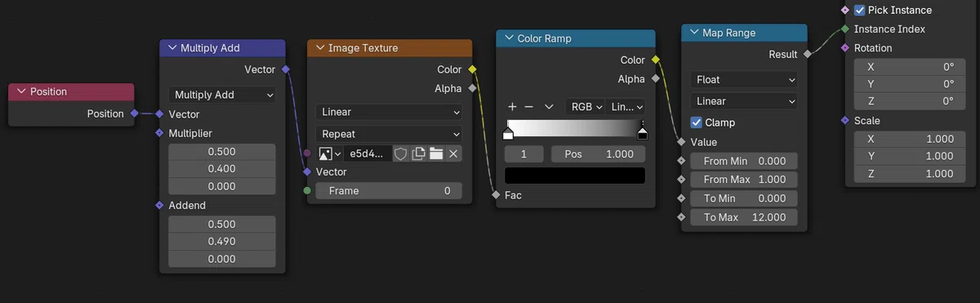Collapse the Multiply Add node header chevron

171,48
